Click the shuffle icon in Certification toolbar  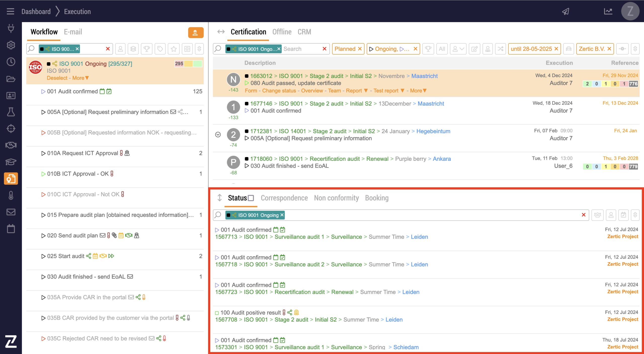(x=500, y=49)
